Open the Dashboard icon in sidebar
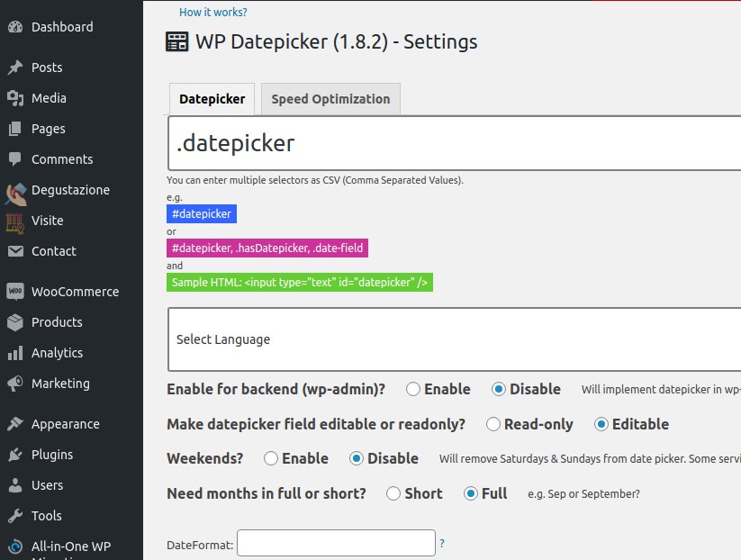741x560 pixels. pyautogui.click(x=14, y=27)
